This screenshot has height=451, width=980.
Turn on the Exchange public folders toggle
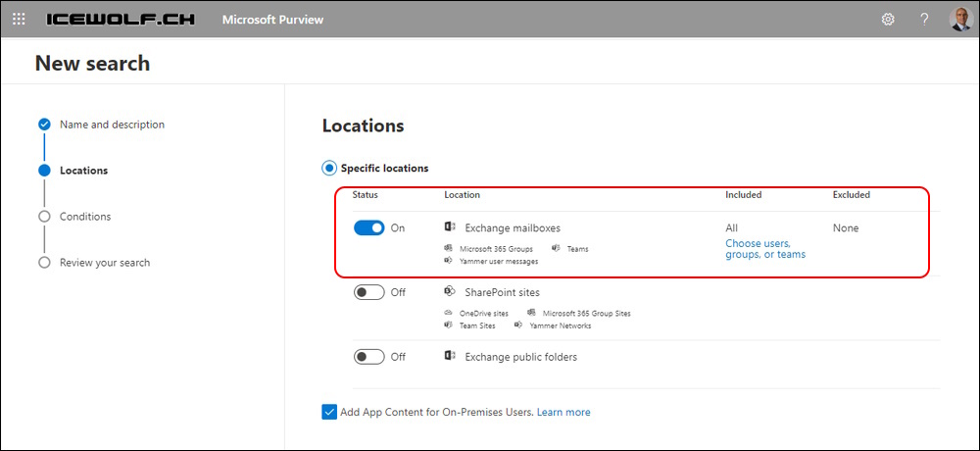point(368,357)
